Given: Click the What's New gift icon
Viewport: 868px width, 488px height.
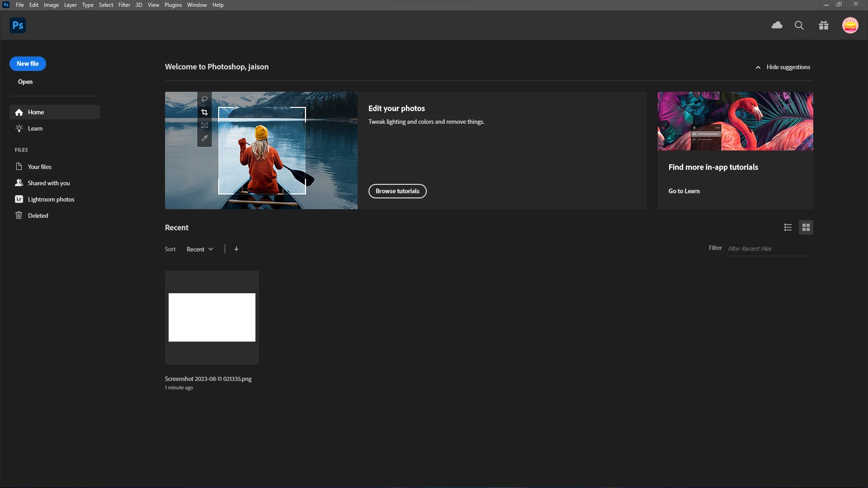Looking at the screenshot, I should pos(824,25).
